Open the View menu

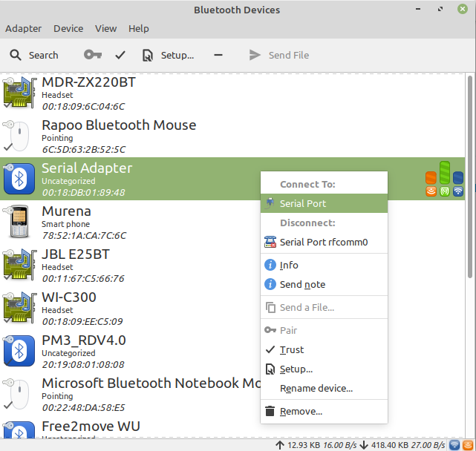coord(105,28)
